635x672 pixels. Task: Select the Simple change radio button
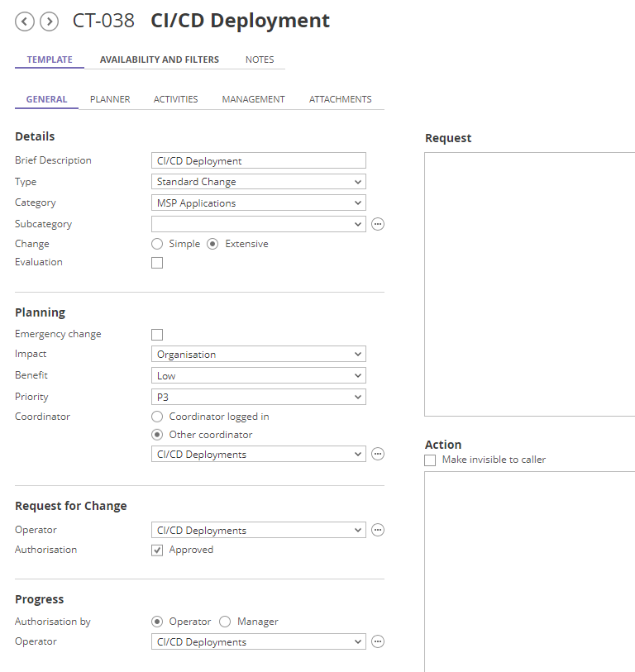coord(157,244)
